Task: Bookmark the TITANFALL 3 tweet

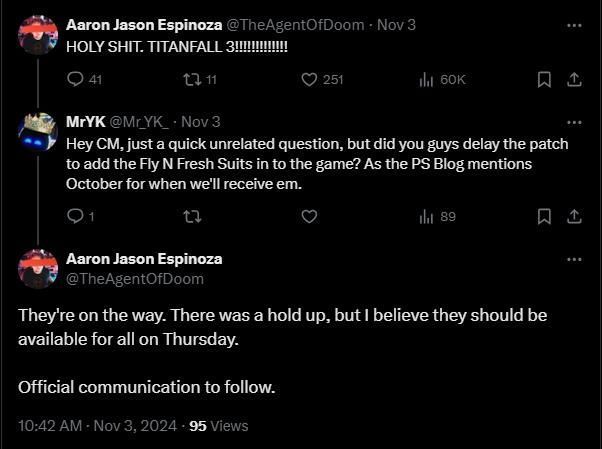Action: tap(544, 80)
